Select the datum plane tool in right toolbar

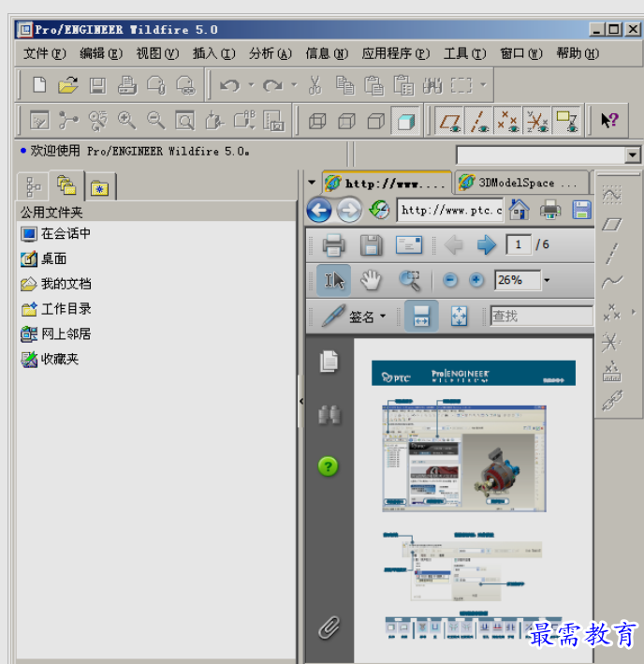tap(612, 225)
